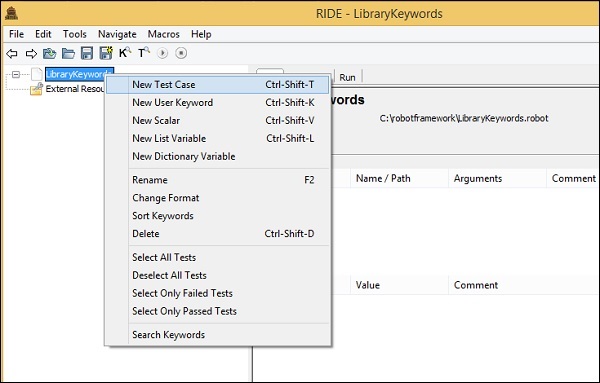
Task: Select External Resources tree item
Action: 75,89
